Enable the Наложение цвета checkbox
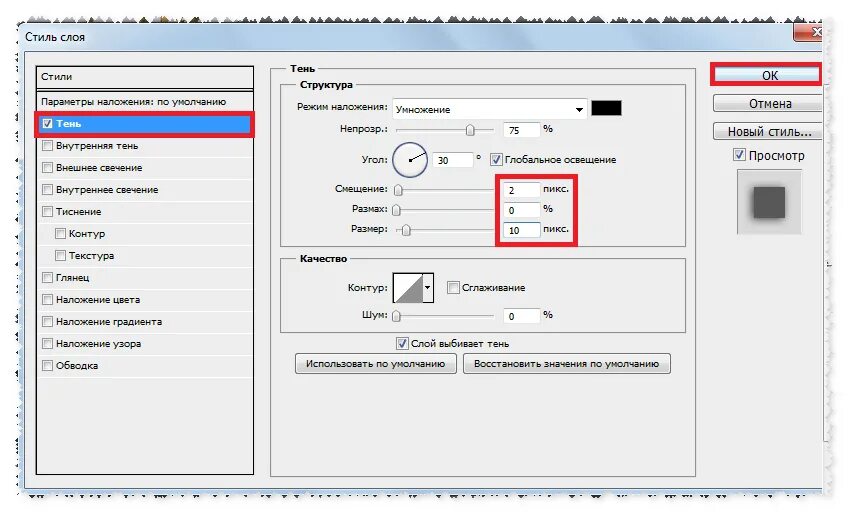This screenshot has height=514, width=849. click(48, 300)
